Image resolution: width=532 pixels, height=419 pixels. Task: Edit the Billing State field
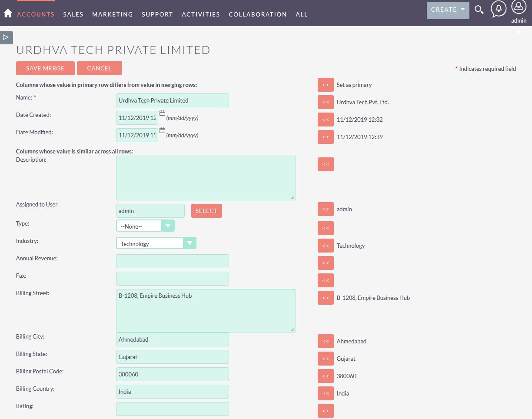tap(173, 357)
